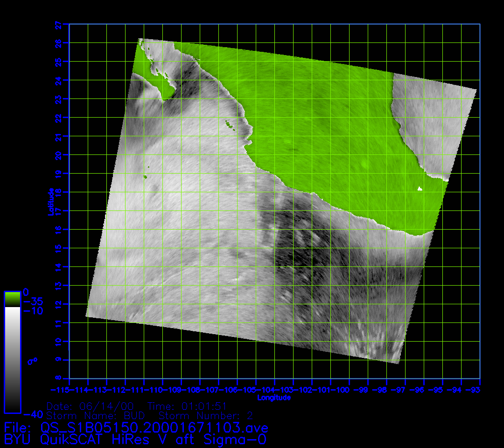Click the storm name BUD
504x448 pixels.
134,415
